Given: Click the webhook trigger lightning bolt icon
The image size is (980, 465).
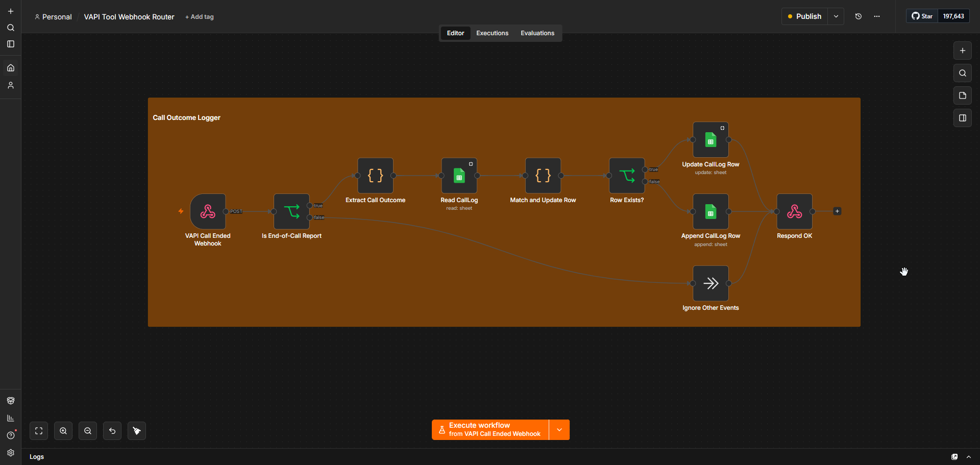Looking at the screenshot, I should click(181, 211).
